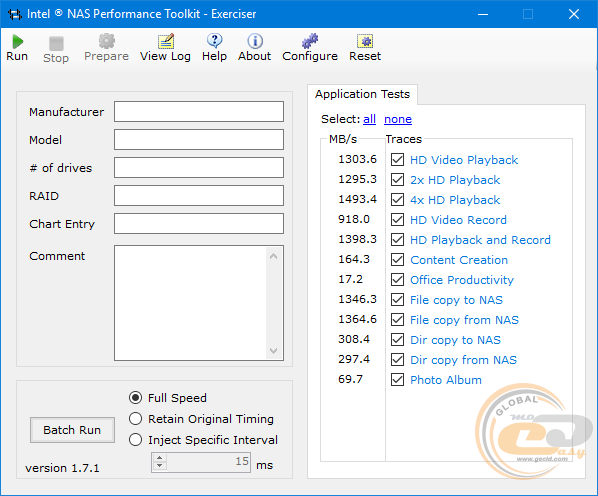Toggle the 4x HD Playback checkbox
This screenshot has width=598, height=496.
[x=397, y=199]
